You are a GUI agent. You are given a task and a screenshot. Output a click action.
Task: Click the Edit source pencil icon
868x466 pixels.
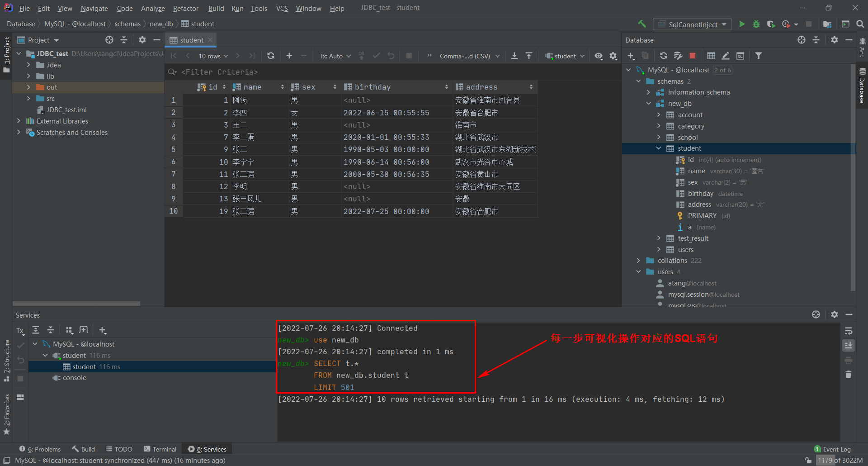coord(725,56)
